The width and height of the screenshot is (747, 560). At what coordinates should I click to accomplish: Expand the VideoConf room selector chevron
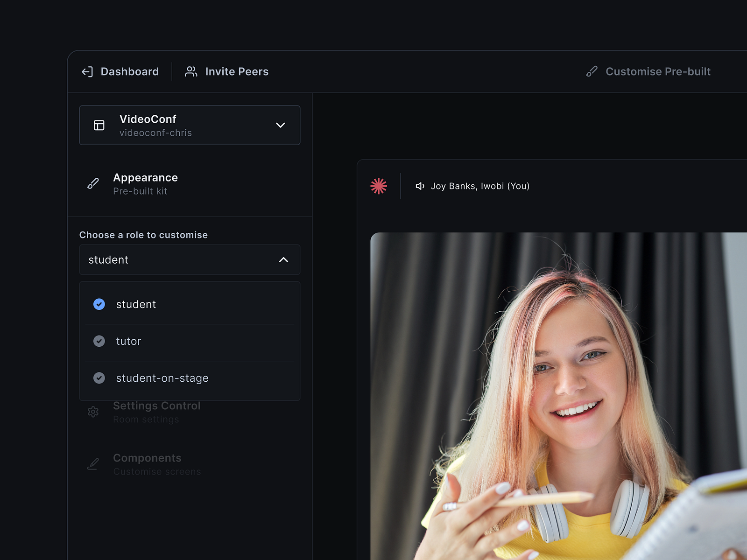tap(281, 125)
